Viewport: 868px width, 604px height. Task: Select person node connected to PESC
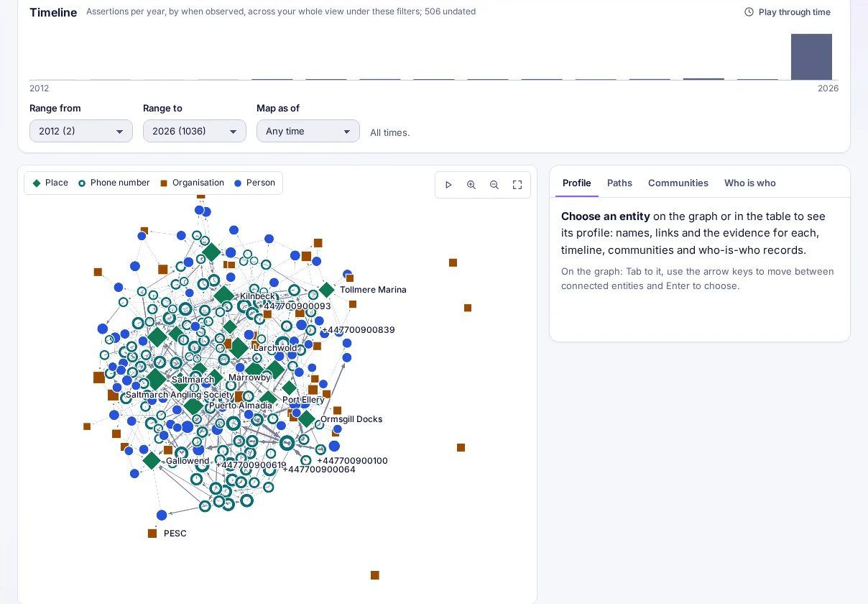pos(162,515)
